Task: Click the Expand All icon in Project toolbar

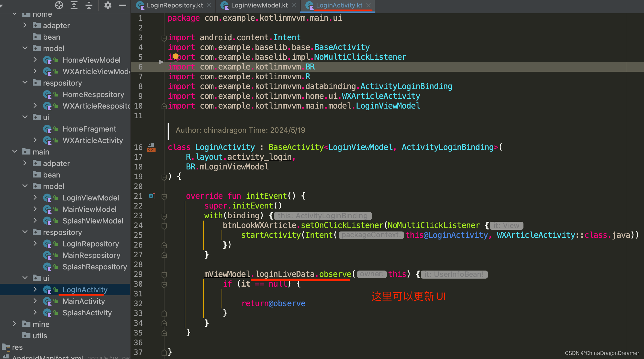Action: click(74, 5)
